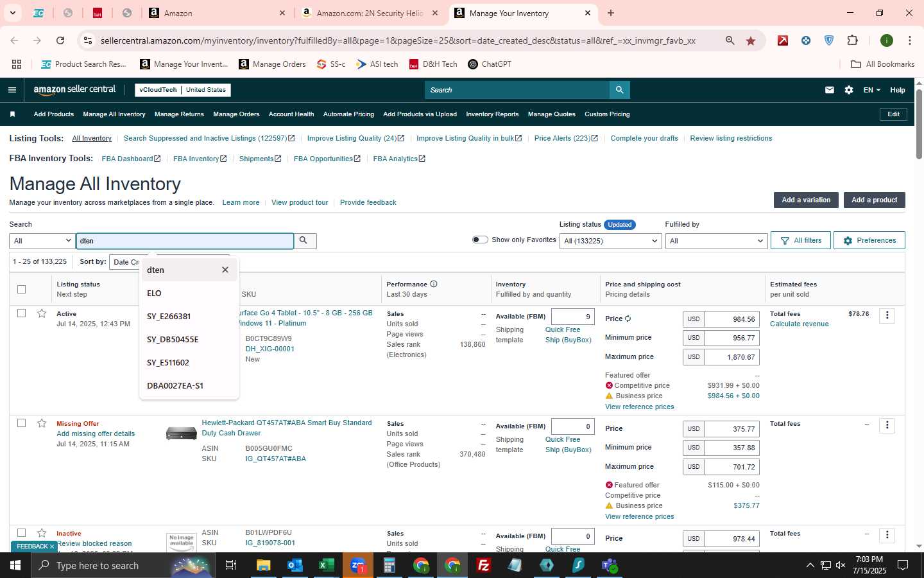
Task: Click Calculate revenue link
Action: 799,324
